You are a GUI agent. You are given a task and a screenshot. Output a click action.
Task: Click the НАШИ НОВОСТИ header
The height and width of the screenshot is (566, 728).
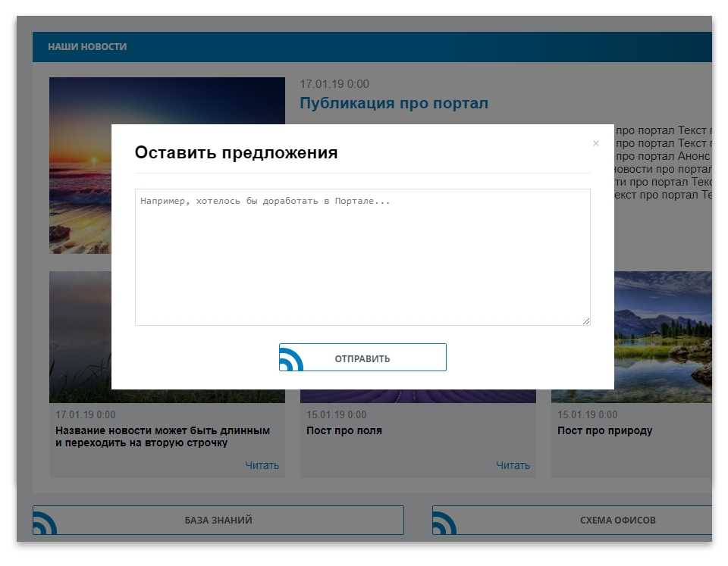click(x=87, y=46)
